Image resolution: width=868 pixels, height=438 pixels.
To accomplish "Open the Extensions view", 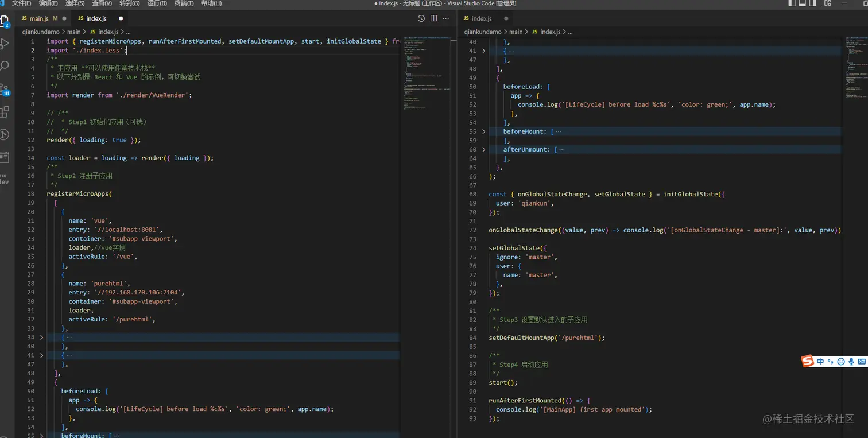I will point(5,111).
